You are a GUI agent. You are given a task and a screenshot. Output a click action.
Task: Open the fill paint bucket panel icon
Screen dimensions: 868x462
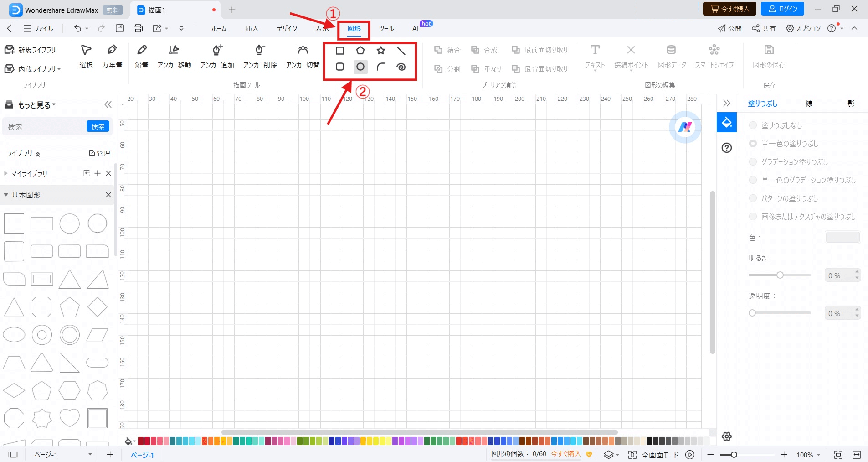click(x=727, y=122)
